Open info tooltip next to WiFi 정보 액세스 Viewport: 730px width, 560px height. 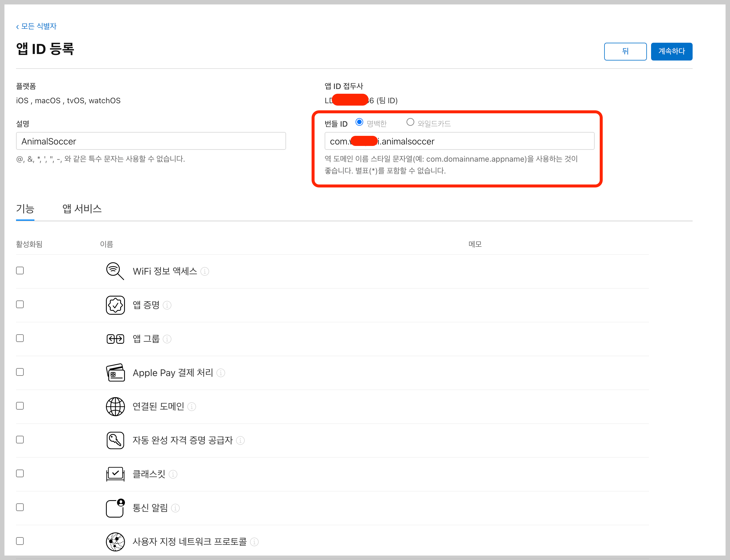(x=205, y=272)
